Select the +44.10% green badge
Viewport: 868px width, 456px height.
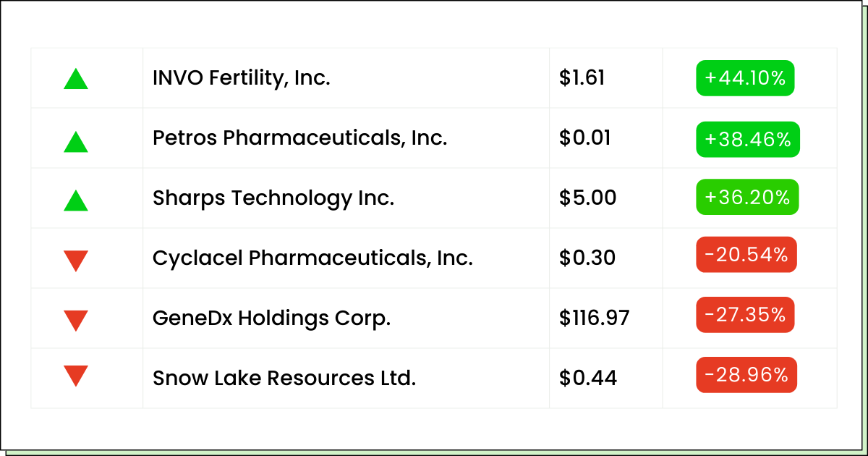tap(745, 78)
